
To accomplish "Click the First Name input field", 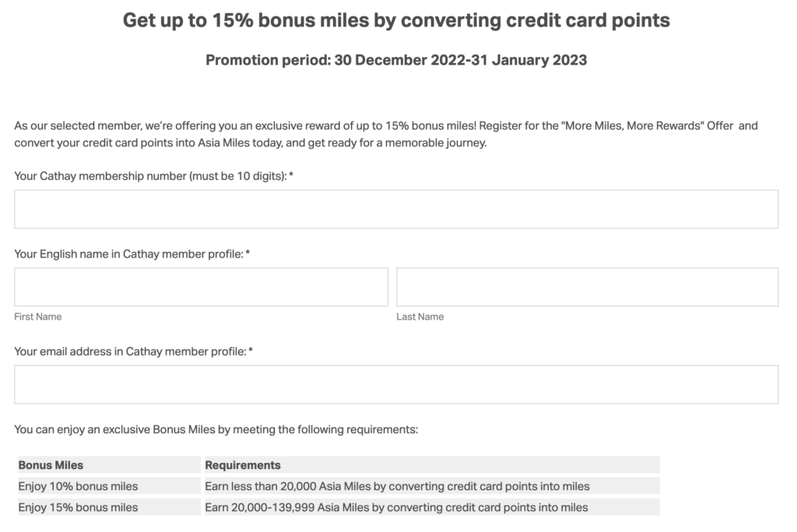I will pos(201,286).
